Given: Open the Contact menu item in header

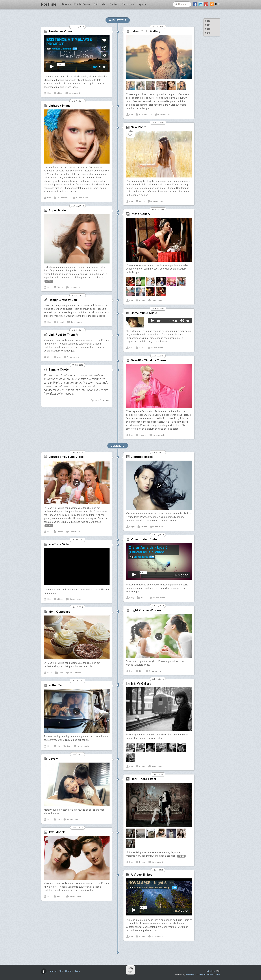Looking at the screenshot, I should [114, 4].
